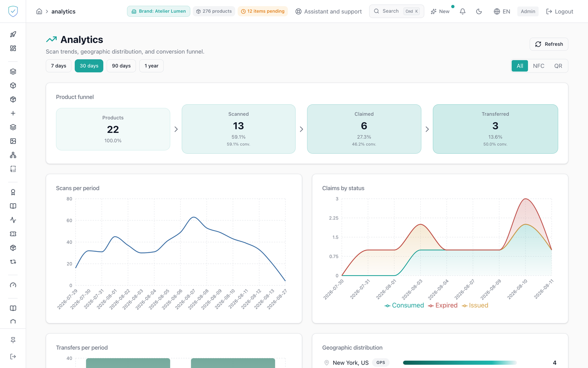
Task: Click the shield logo in the sidebar
Action: pyautogui.click(x=13, y=11)
